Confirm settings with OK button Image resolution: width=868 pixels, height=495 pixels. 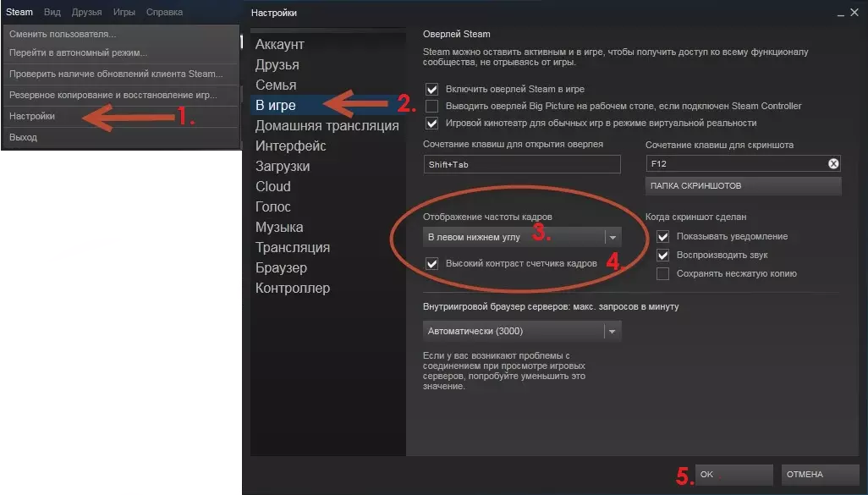tap(733, 475)
